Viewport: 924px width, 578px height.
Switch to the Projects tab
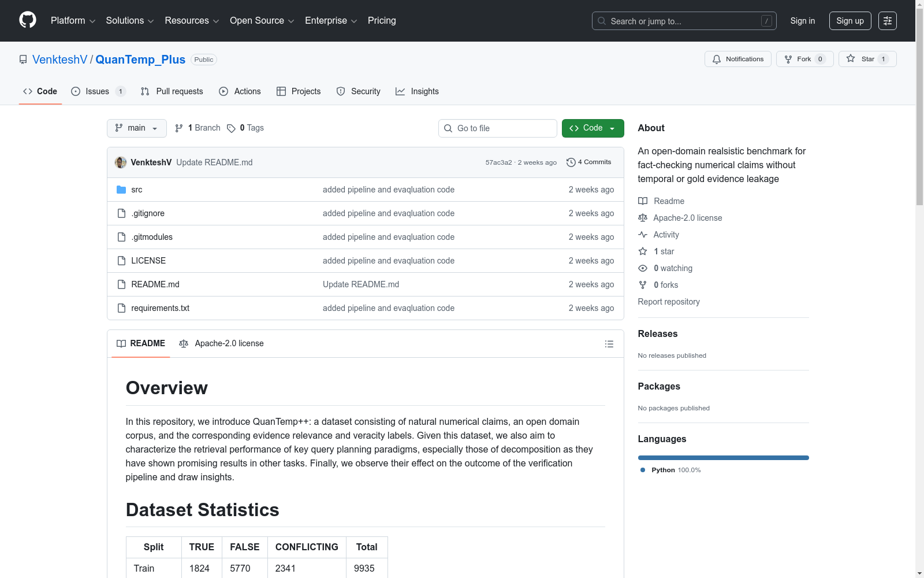click(x=299, y=91)
